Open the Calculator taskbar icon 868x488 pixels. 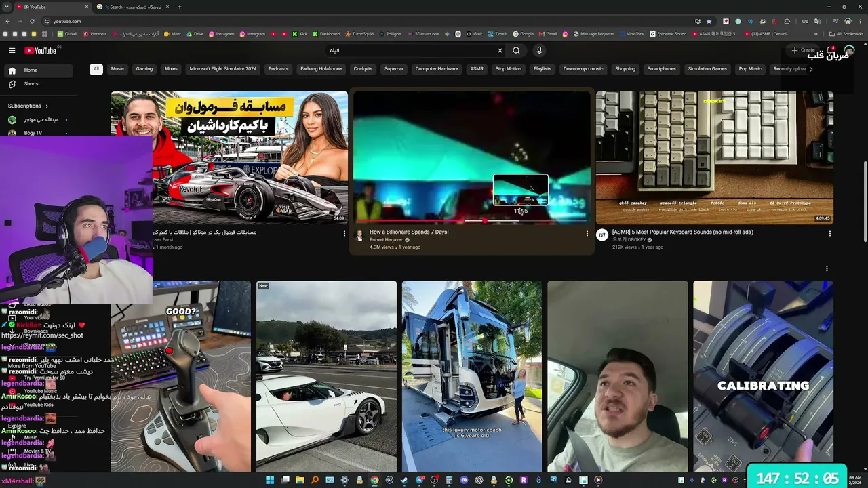449,480
